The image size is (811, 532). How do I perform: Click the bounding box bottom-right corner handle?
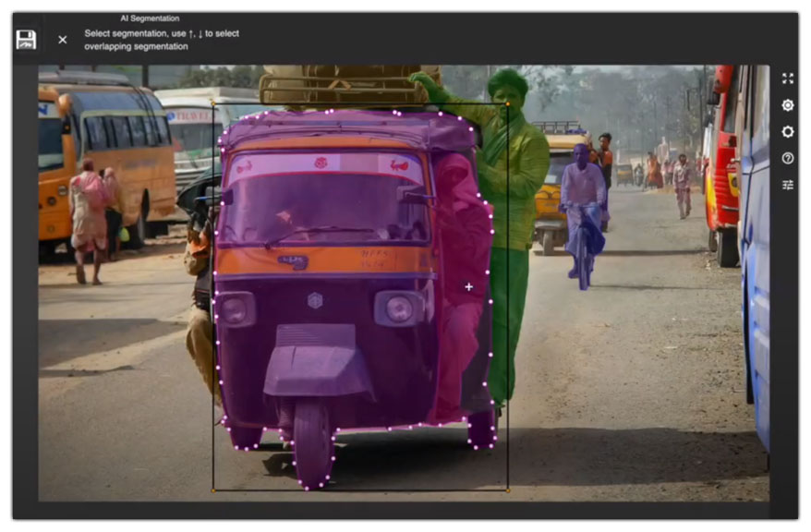click(507, 490)
